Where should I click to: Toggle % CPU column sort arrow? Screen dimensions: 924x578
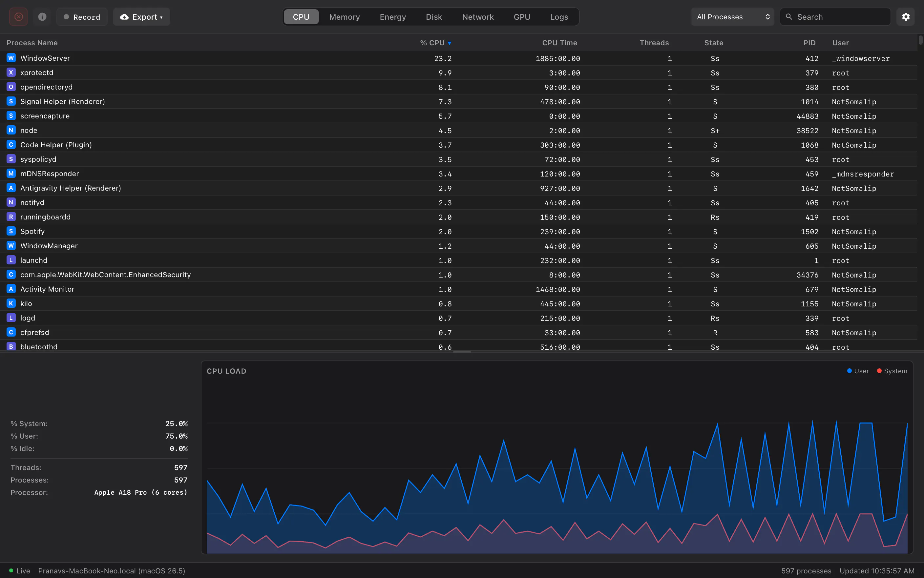(x=450, y=43)
